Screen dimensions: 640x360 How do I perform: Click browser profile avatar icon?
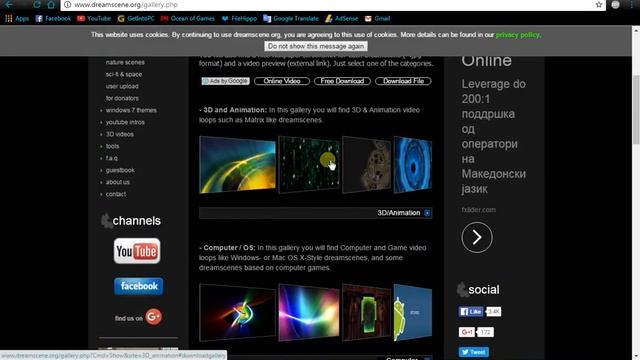click(616, 4)
